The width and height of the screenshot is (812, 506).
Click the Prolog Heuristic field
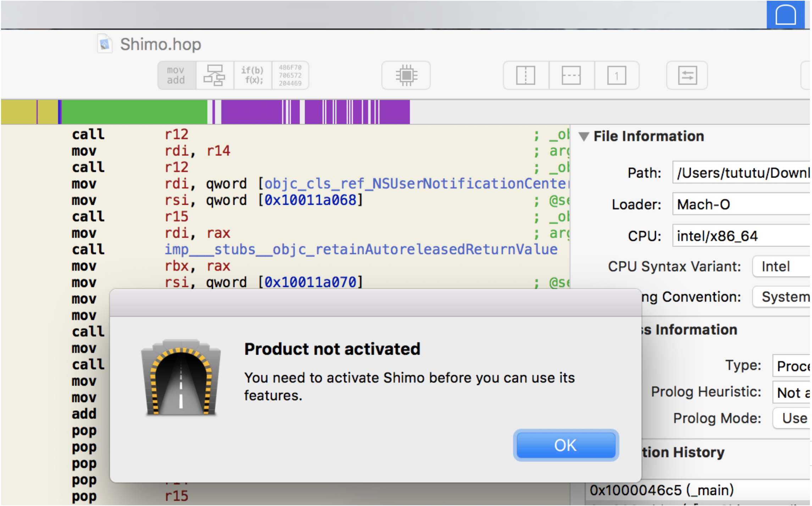point(791,392)
